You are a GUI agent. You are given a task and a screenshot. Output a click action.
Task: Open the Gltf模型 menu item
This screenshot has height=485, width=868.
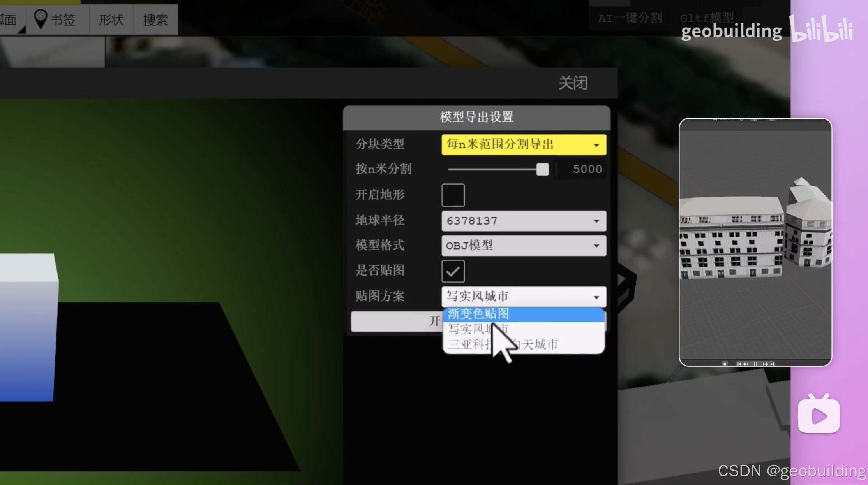coord(707,18)
